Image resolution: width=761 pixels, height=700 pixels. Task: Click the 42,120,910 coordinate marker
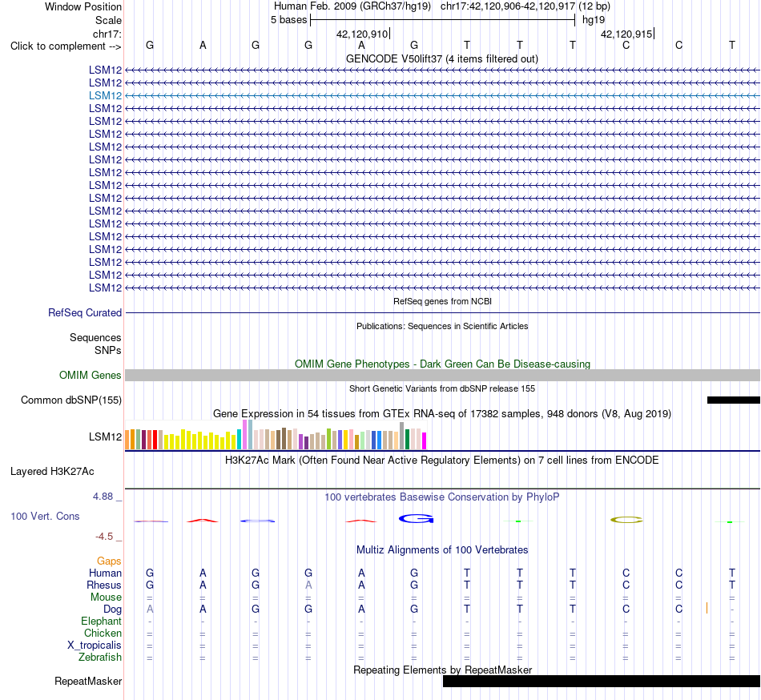pos(362,34)
